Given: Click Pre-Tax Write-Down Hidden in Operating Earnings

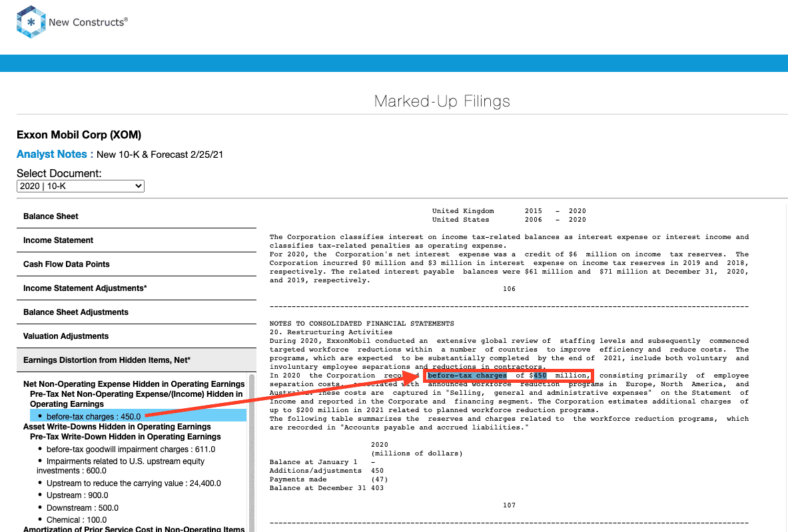Looking at the screenshot, I should coord(125,437).
